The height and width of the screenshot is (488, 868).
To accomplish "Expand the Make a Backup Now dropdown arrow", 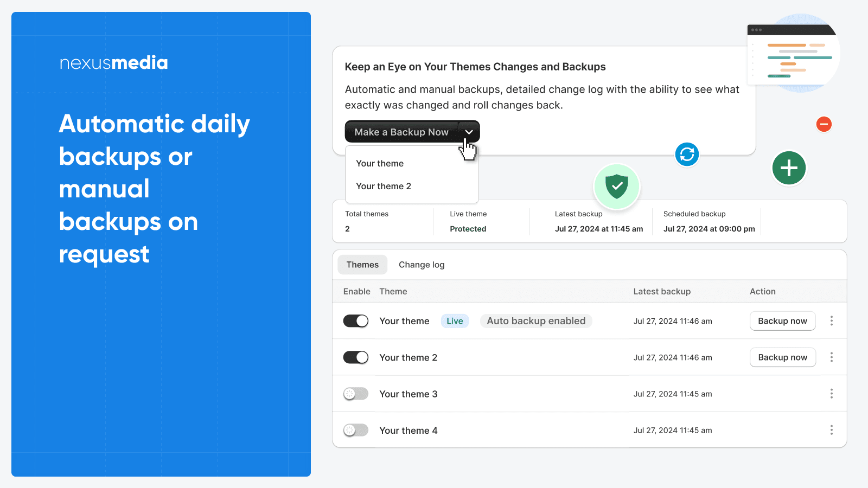I will (469, 132).
